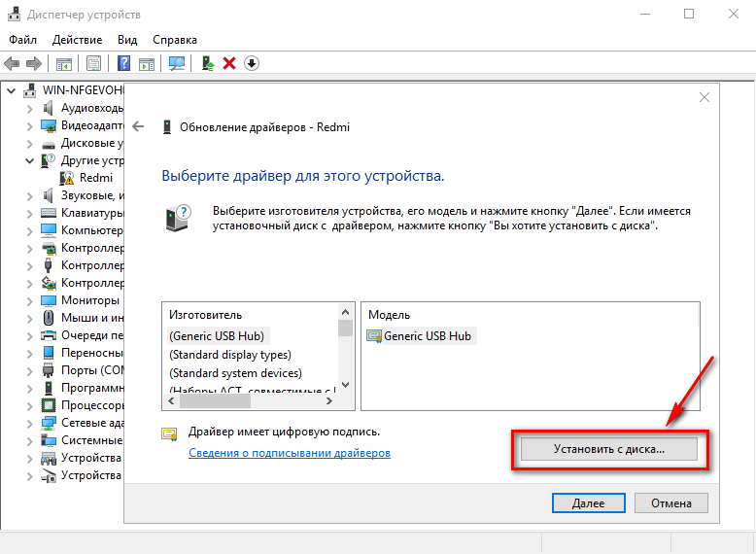The image size is (756, 554).
Task: Open the Действие menu
Action: pos(77,40)
